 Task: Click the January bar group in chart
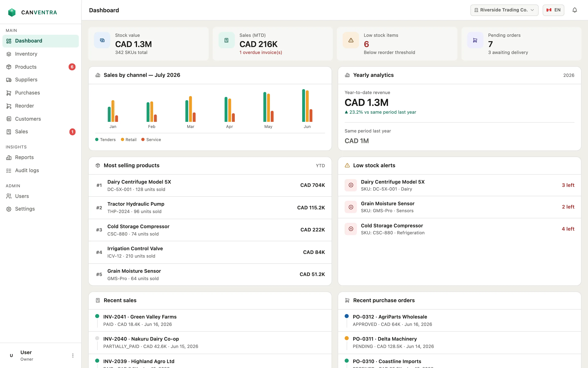click(x=113, y=111)
